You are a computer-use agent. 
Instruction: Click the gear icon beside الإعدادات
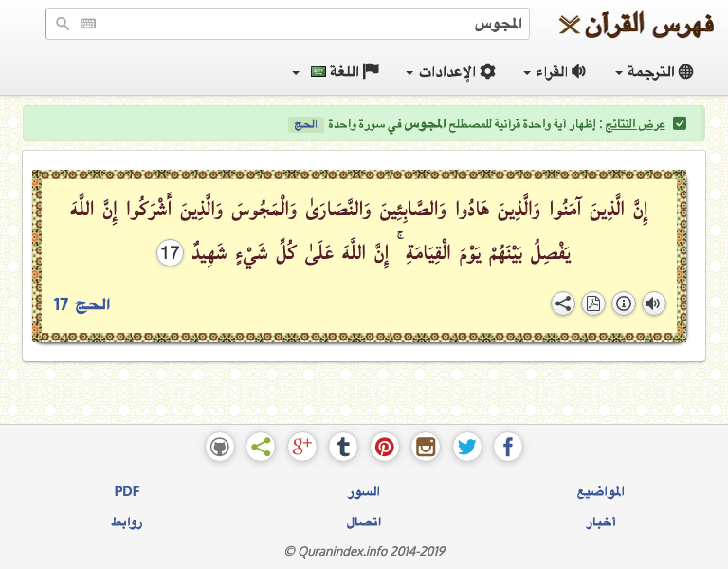[487, 71]
